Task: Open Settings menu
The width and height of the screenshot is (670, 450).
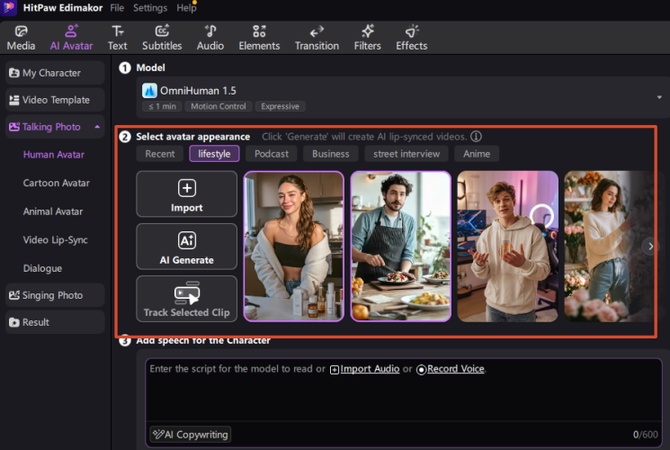Action: pyautogui.click(x=150, y=8)
